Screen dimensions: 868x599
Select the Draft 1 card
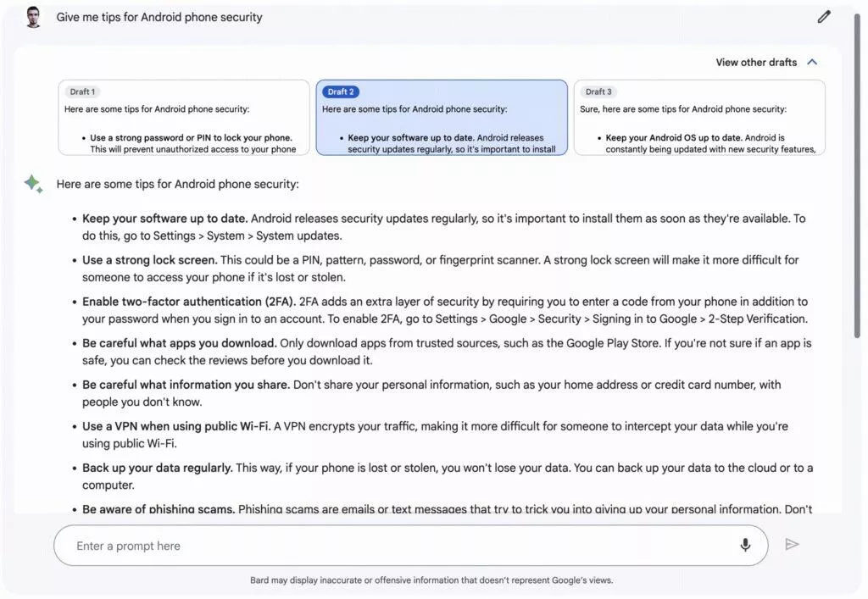(x=184, y=117)
